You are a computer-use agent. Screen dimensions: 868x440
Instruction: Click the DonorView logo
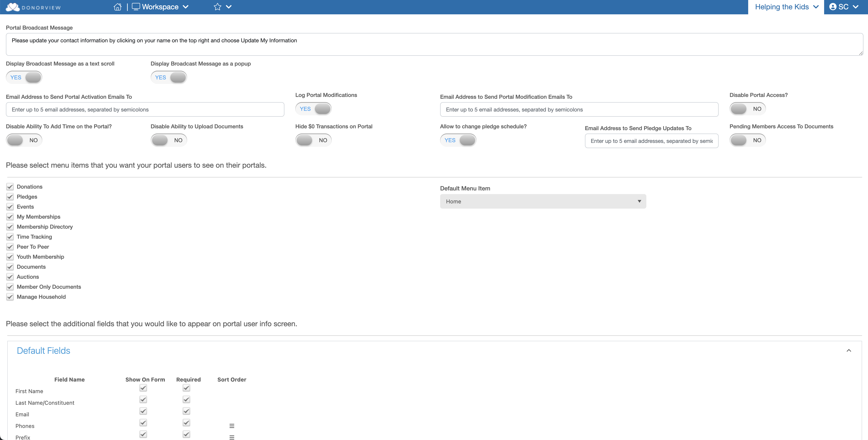[33, 7]
